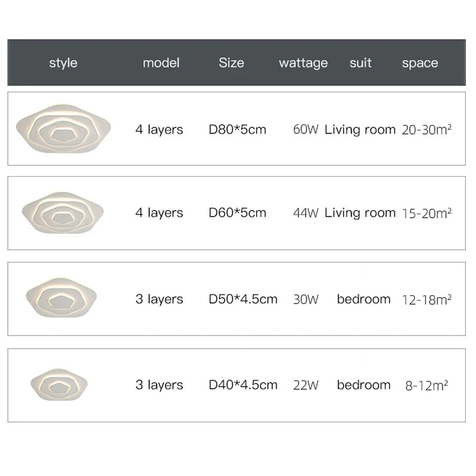Click the D80*5cm size text
476x476 pixels.
pos(237,130)
